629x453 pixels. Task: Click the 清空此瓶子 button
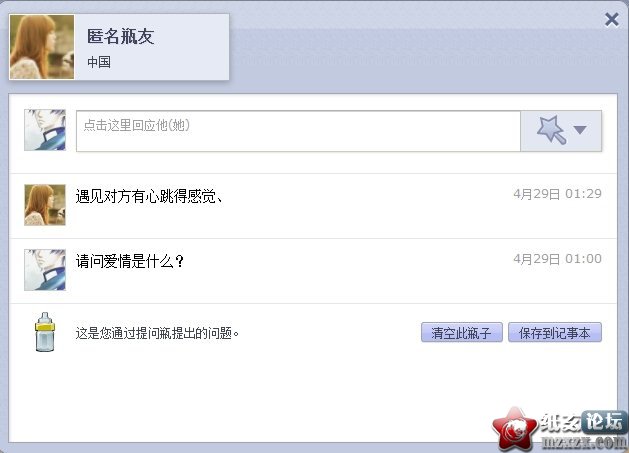[462, 332]
